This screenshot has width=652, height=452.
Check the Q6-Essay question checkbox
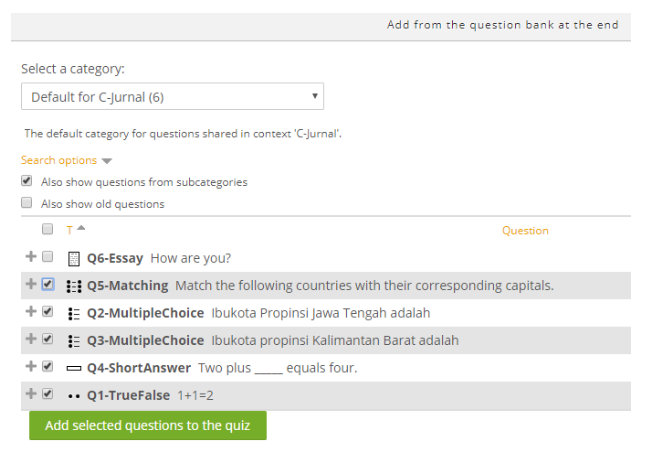[48, 257]
